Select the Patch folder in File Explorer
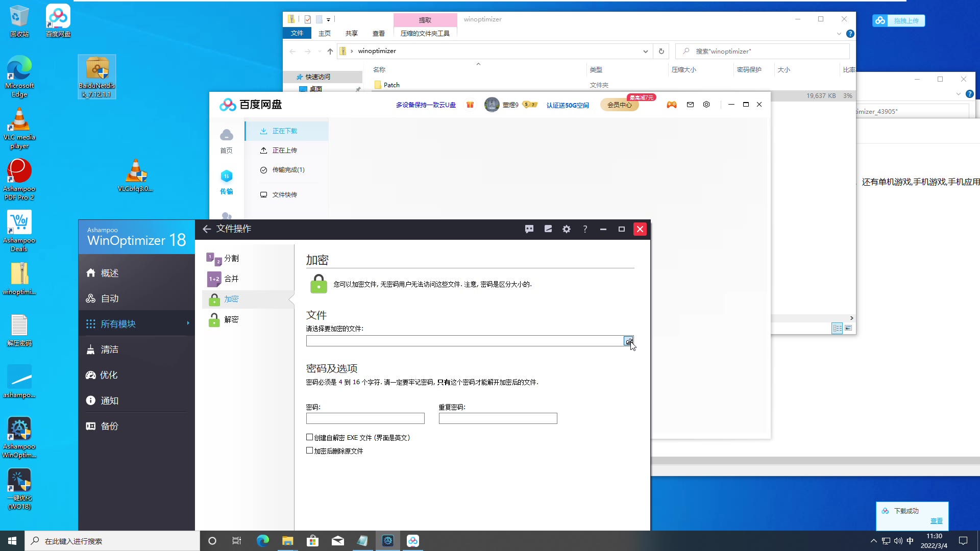The width and height of the screenshot is (980, 551). pyautogui.click(x=391, y=85)
